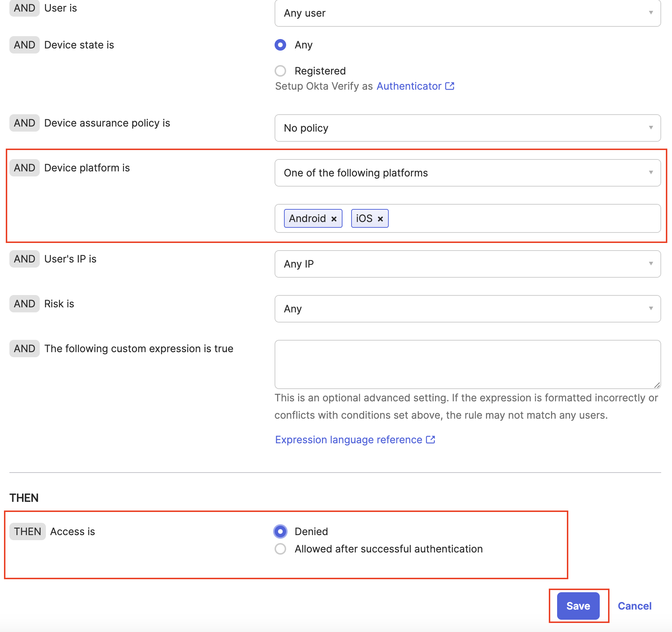Click resize handle of custom expression box
Viewport: 672px width, 632px height.
coord(657,385)
